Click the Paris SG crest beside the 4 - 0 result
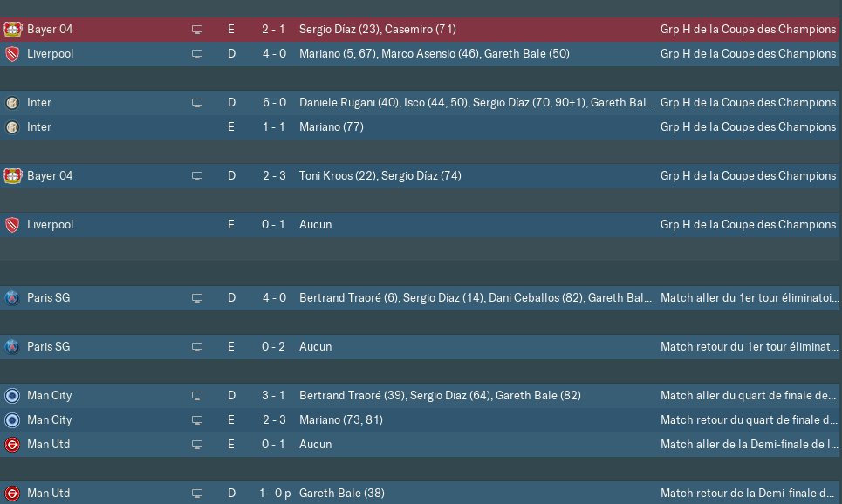The width and height of the screenshot is (842, 504). (x=12, y=298)
